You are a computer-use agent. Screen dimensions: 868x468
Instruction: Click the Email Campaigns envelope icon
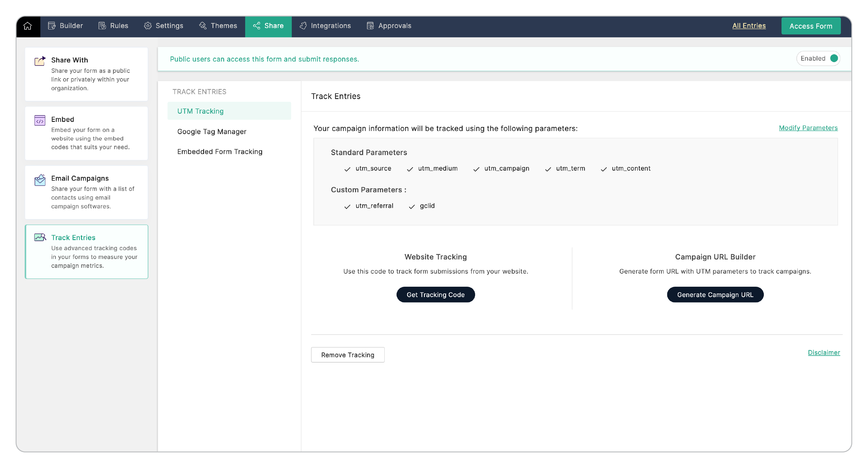(x=40, y=180)
